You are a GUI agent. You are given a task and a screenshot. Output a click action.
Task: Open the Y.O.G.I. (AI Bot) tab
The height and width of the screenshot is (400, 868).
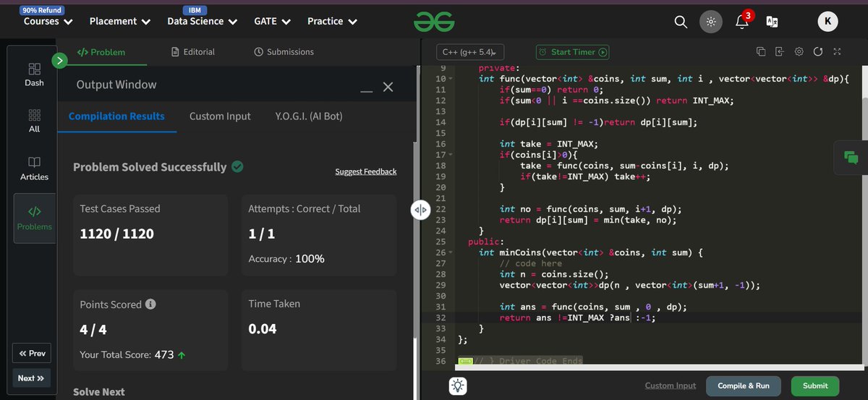[x=309, y=116]
